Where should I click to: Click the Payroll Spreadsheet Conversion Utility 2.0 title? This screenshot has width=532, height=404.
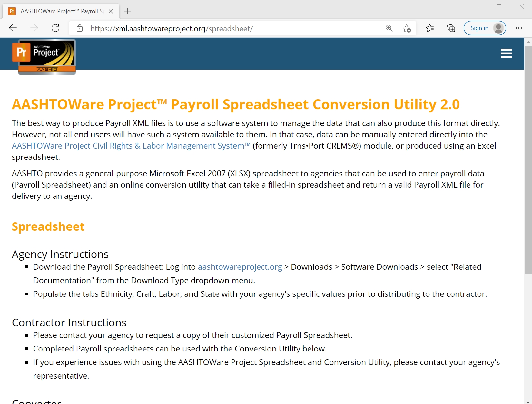click(x=236, y=104)
